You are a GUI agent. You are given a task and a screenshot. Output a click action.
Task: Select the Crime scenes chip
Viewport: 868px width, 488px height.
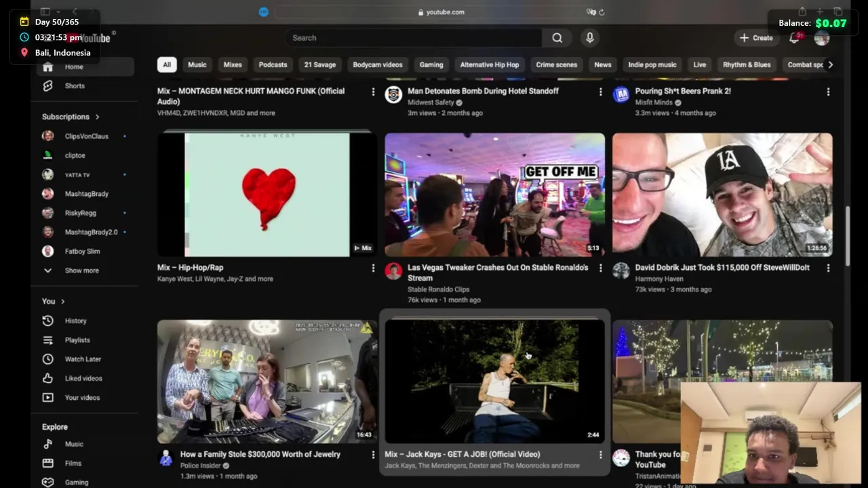(557, 65)
